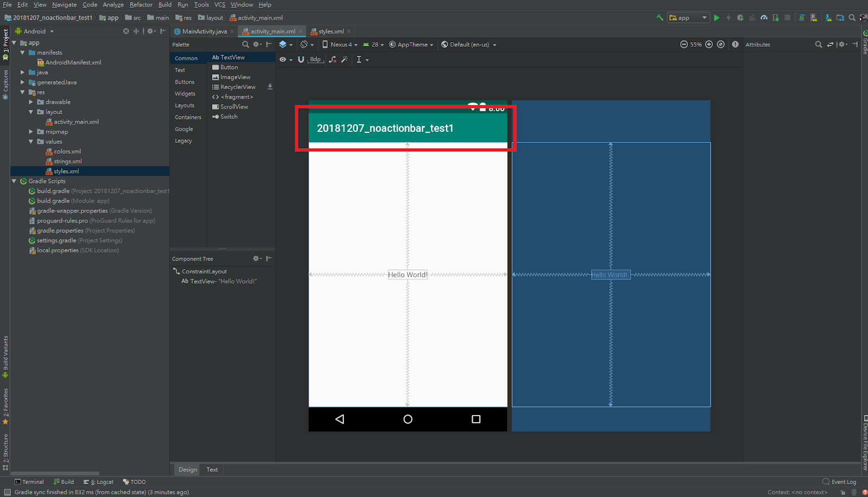Open the Default (en-us) locale dropdown
Viewport: 868px width, 497px height.
pyautogui.click(x=469, y=44)
